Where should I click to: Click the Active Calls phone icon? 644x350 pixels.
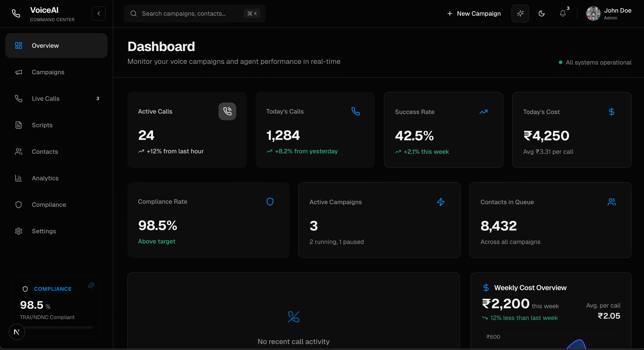coord(227,111)
